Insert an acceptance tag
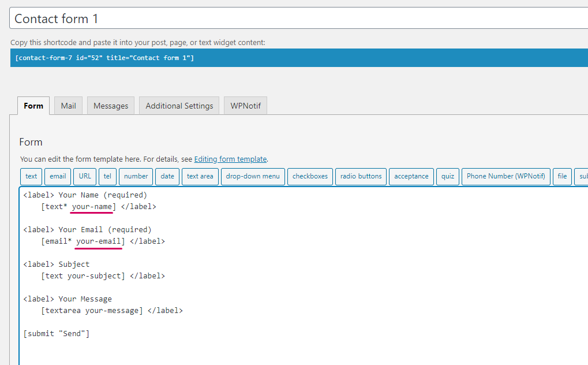This screenshot has width=588, height=365. pyautogui.click(x=411, y=176)
